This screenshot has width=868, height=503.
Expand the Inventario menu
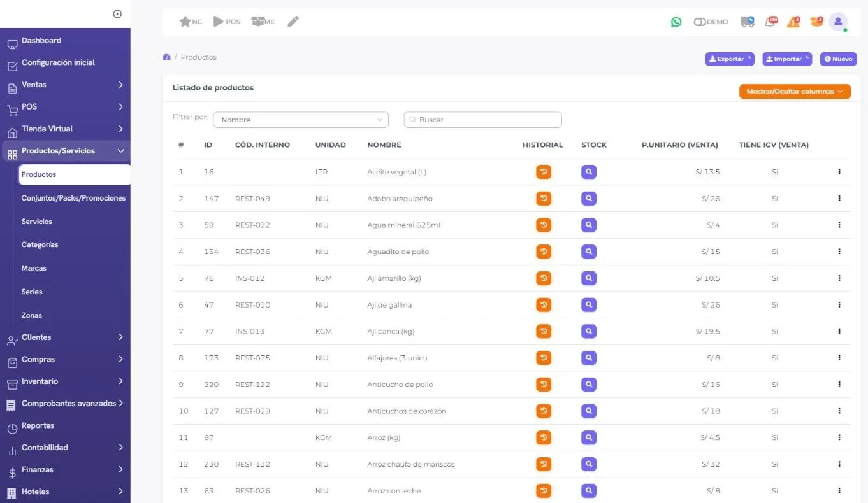(x=65, y=381)
